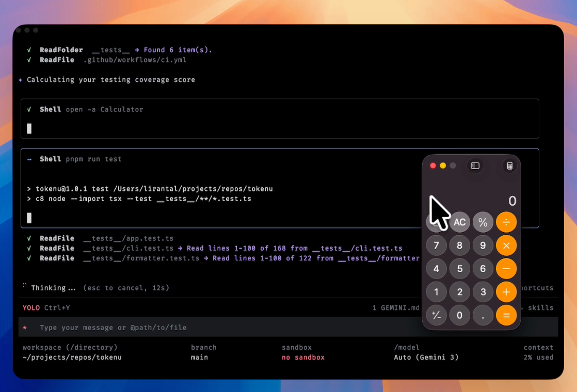The width and height of the screenshot is (577, 392).
Task: Click 'tokenu@1.0.1 test' output line
Action: [150, 189]
